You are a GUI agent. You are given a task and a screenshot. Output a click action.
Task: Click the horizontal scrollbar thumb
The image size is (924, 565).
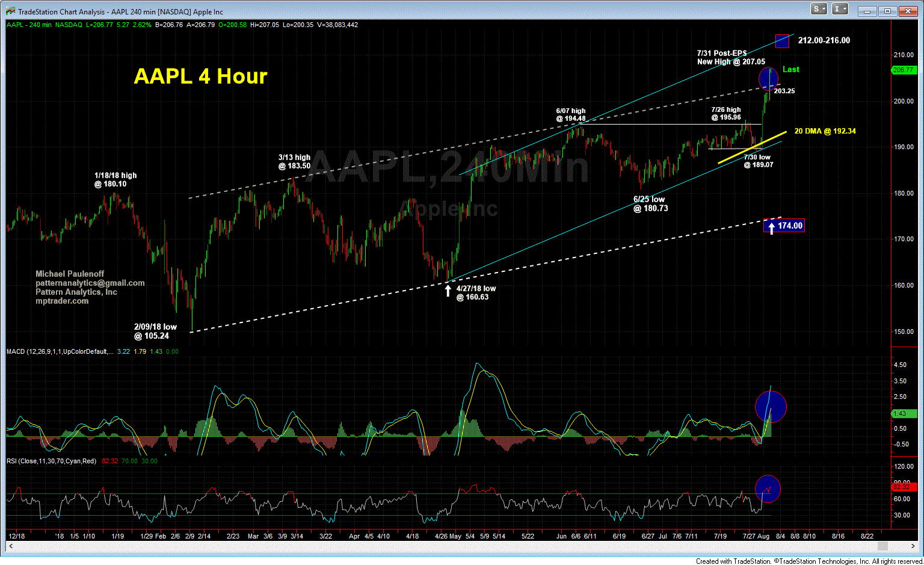coord(882,546)
